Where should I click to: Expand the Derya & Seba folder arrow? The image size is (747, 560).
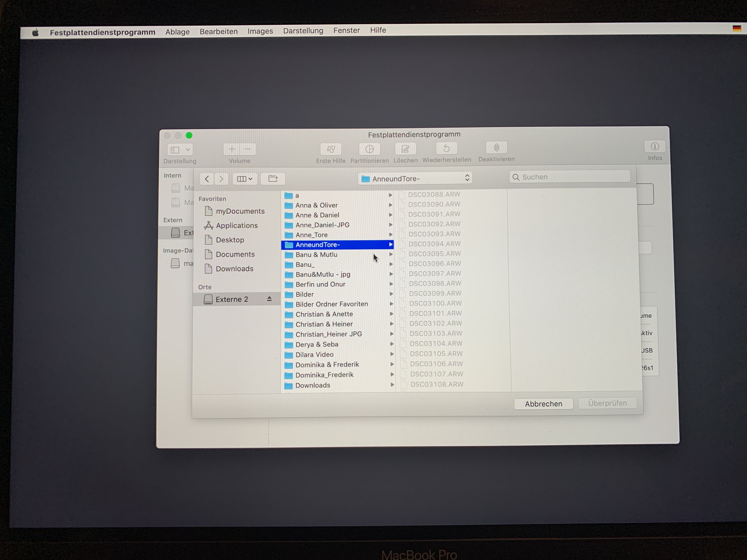(392, 344)
